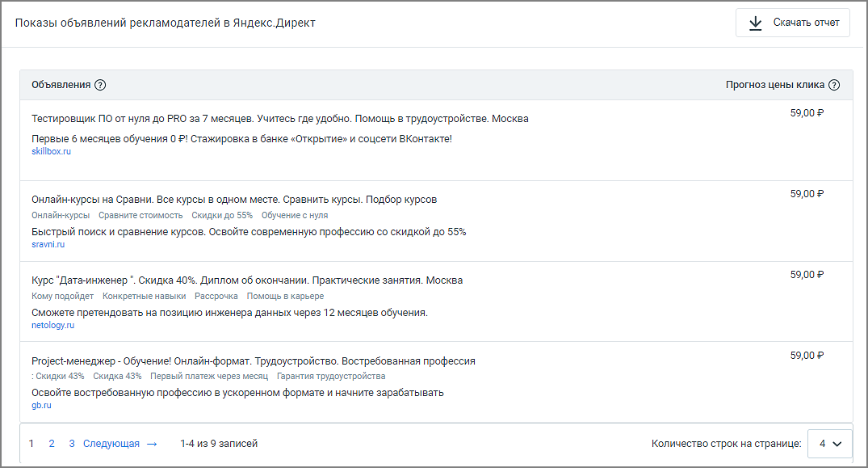Click Рассрочка quick link

click(216, 297)
